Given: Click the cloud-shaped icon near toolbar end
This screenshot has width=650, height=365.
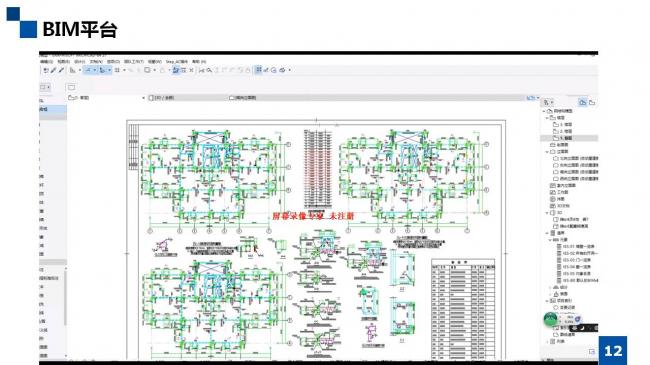Looking at the screenshot, I should point(283,71).
